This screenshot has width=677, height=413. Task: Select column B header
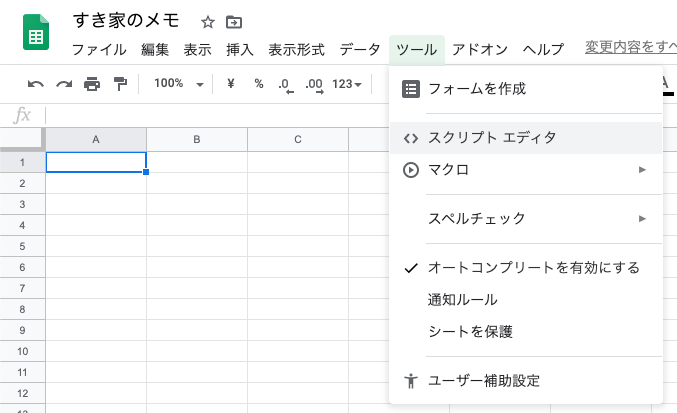click(197, 139)
